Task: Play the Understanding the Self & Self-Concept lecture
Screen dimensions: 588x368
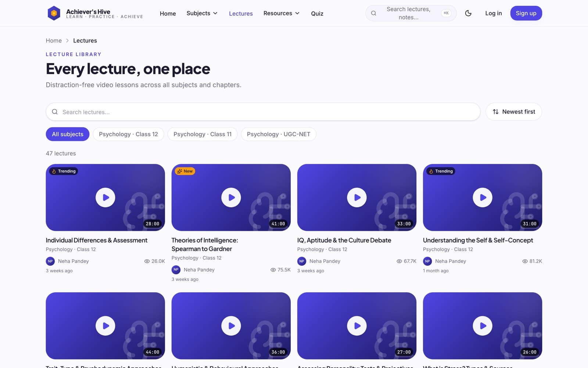Action: 483,198
